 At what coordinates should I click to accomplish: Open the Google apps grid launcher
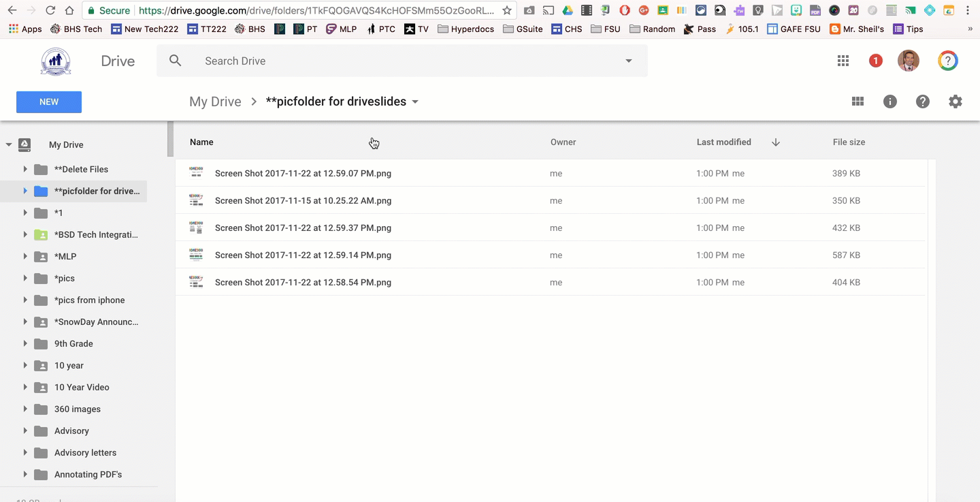point(843,61)
